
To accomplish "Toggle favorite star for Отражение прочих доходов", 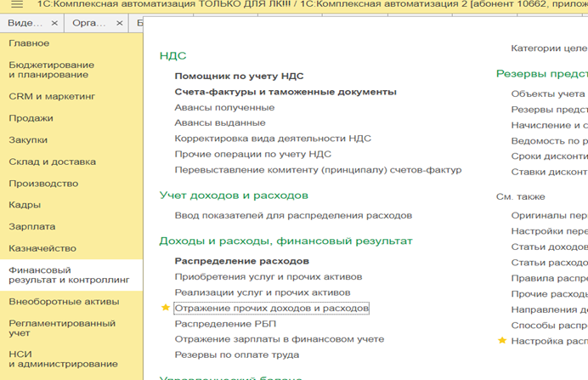I will (166, 308).
